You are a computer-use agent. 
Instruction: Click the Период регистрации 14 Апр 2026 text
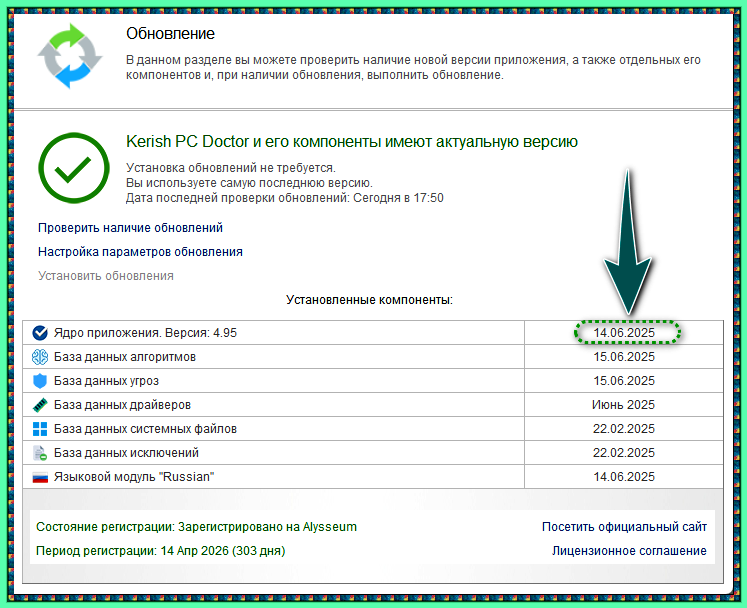point(161,551)
